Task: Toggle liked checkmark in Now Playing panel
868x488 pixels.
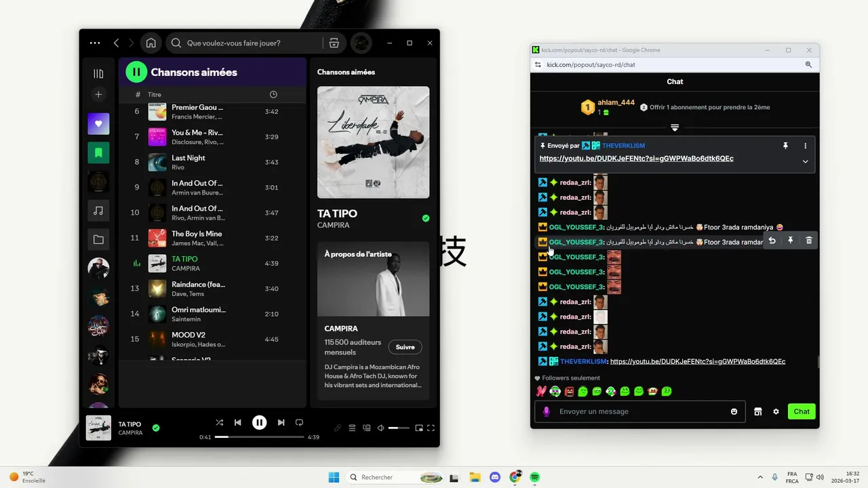Action: tap(426, 218)
